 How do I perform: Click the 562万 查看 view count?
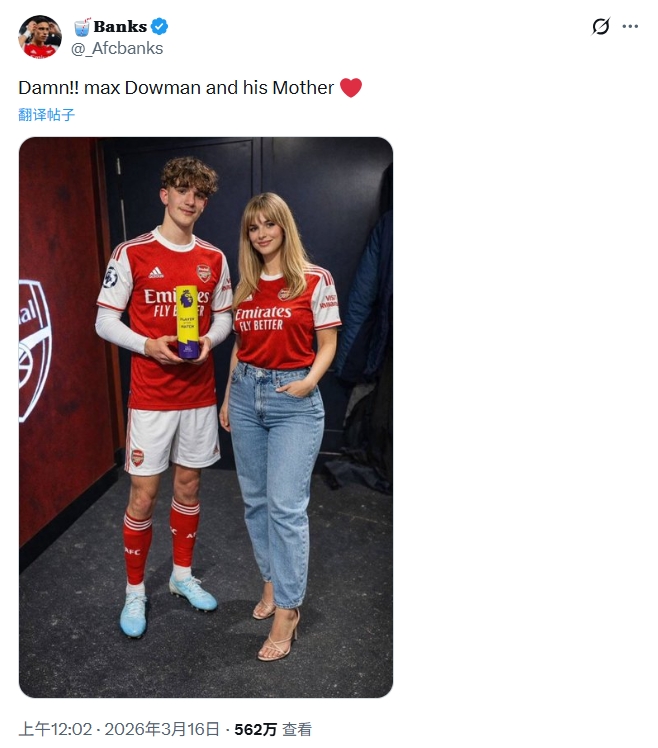(273, 729)
